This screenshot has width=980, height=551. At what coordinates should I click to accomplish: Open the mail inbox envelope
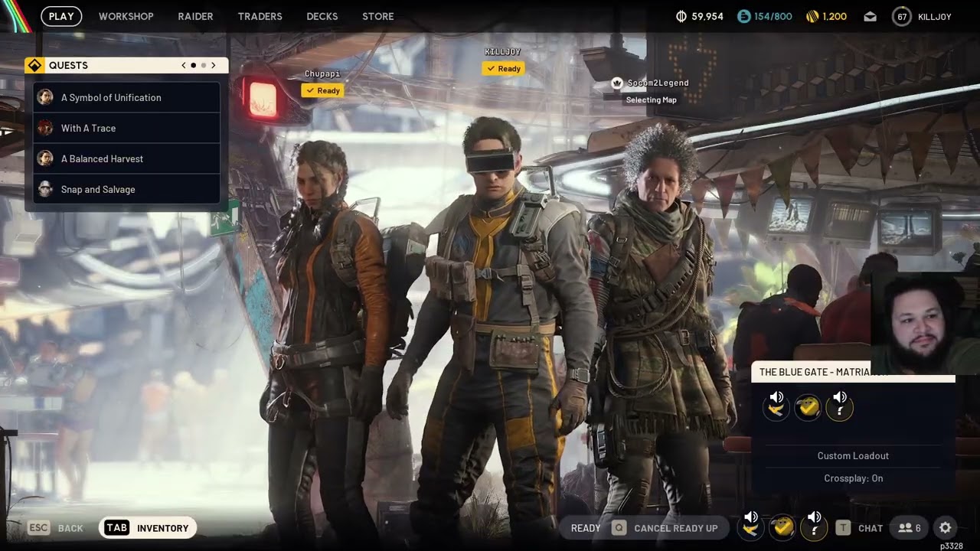point(870,16)
